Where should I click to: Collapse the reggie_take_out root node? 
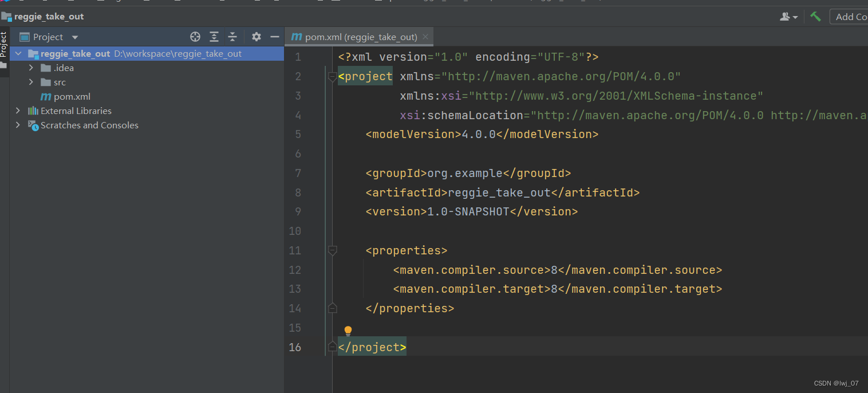click(x=18, y=54)
